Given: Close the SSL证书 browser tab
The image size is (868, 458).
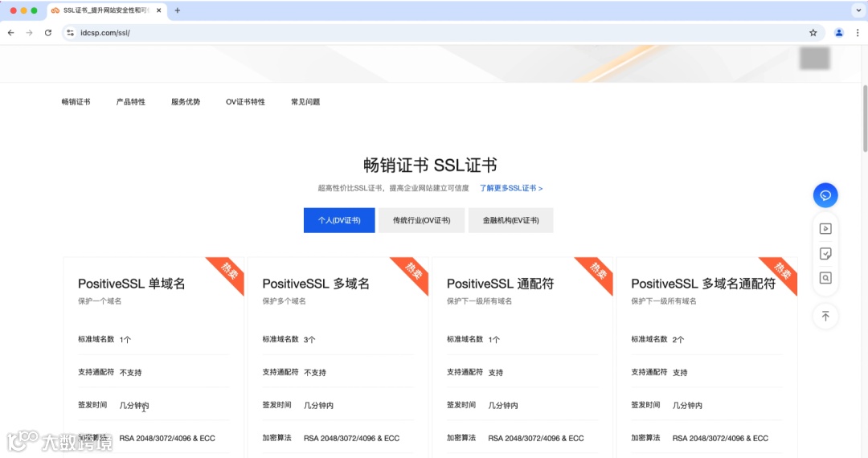Looking at the screenshot, I should [159, 10].
